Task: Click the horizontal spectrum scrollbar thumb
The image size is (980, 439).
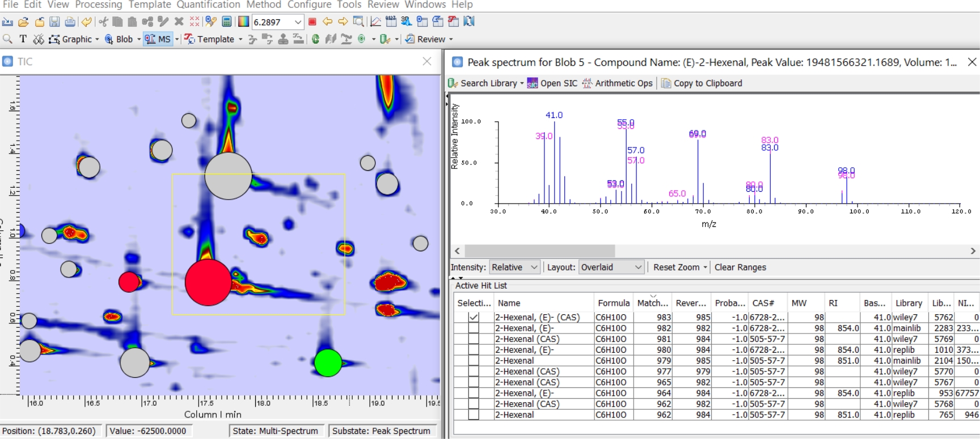Action: (x=539, y=251)
